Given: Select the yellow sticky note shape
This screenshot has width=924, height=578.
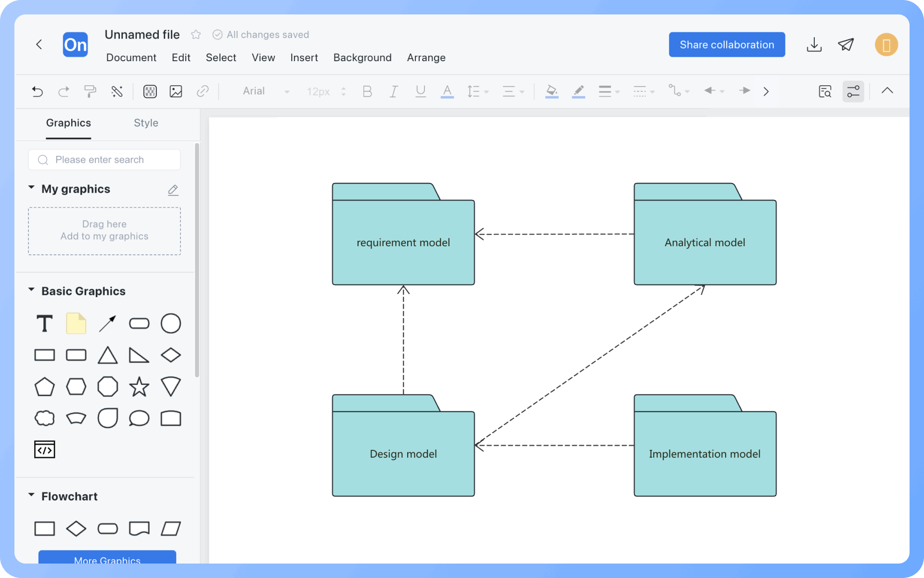Looking at the screenshot, I should click(76, 324).
